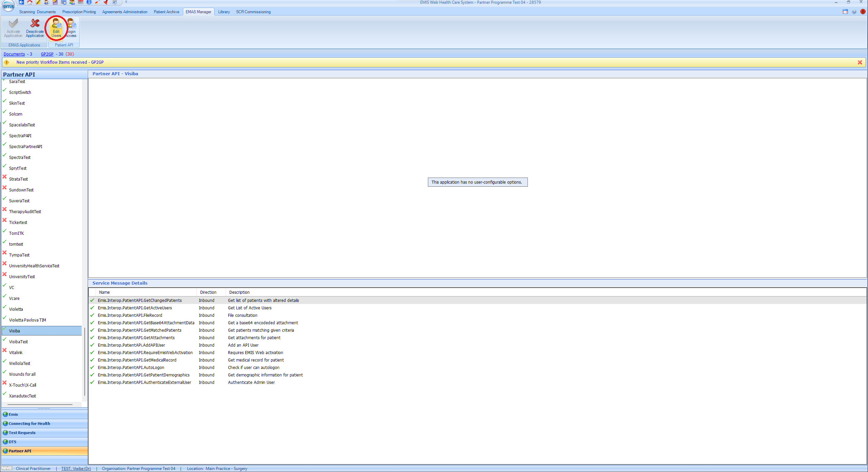Open the patient find magnifier icon
The width and height of the screenshot is (868, 472).
pos(47,2)
